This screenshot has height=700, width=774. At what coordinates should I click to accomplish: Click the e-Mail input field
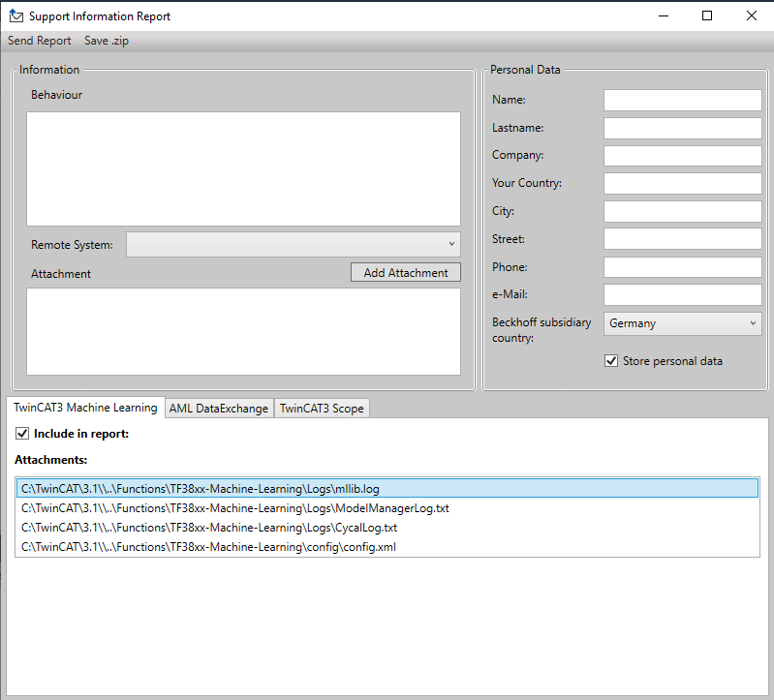click(683, 295)
